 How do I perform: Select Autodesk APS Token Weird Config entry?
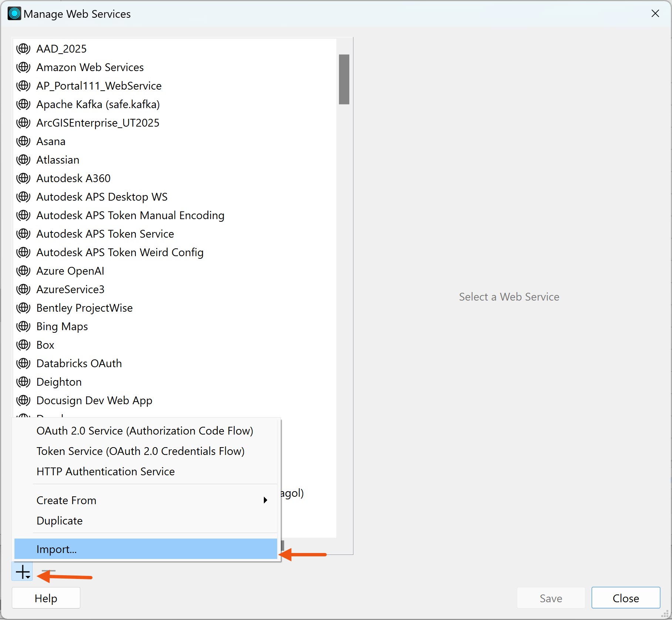(120, 252)
